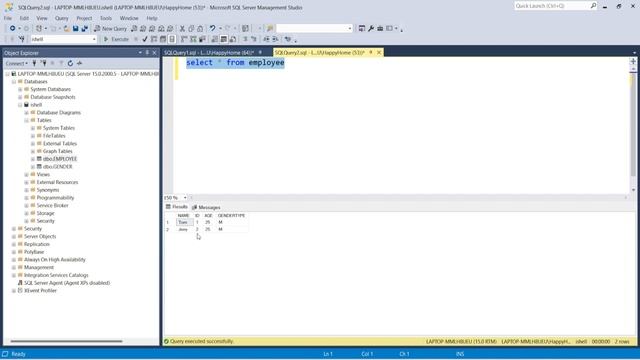Collapse the Tables folder node
Image resolution: width=640 pixels, height=360 pixels.
[x=27, y=120]
